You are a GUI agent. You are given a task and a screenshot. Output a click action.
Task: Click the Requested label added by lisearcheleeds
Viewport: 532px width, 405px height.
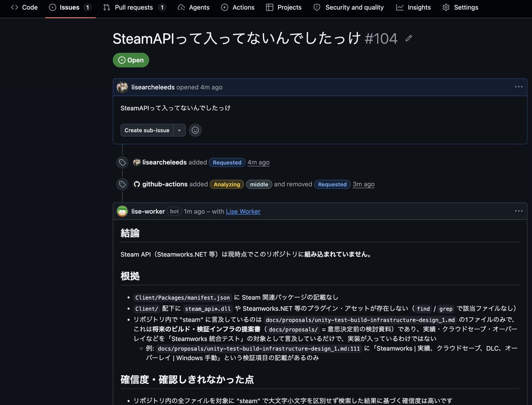click(x=227, y=162)
